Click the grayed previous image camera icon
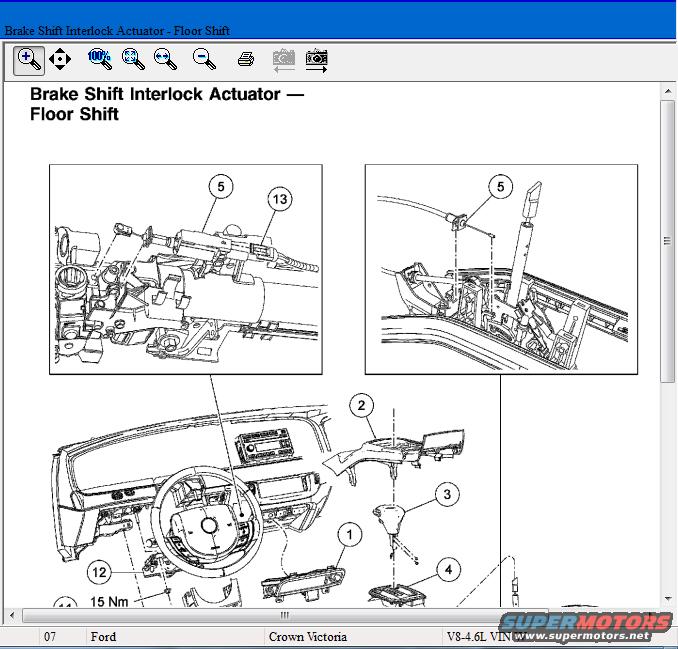 pos(283,60)
